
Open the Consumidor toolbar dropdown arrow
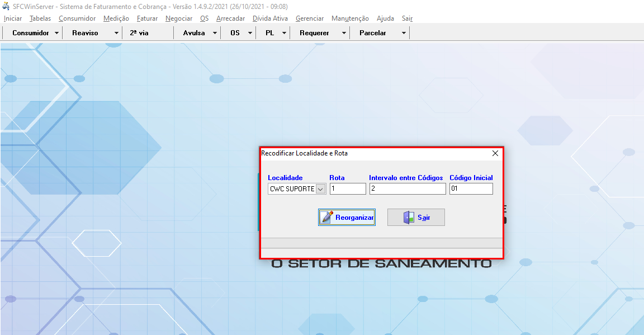click(x=57, y=33)
